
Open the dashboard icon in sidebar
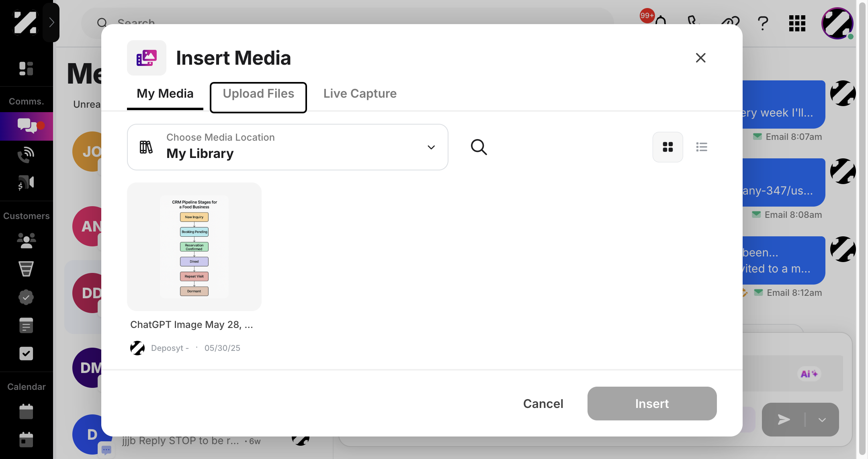coord(26,69)
